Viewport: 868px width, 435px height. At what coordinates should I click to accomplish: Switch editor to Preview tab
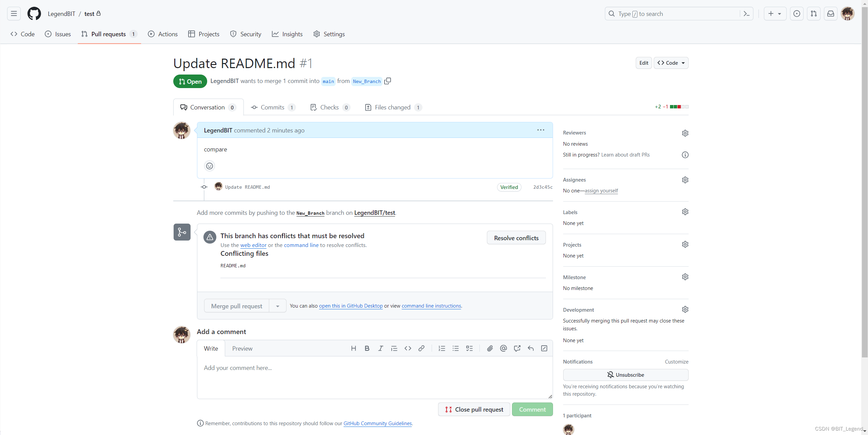pyautogui.click(x=242, y=349)
